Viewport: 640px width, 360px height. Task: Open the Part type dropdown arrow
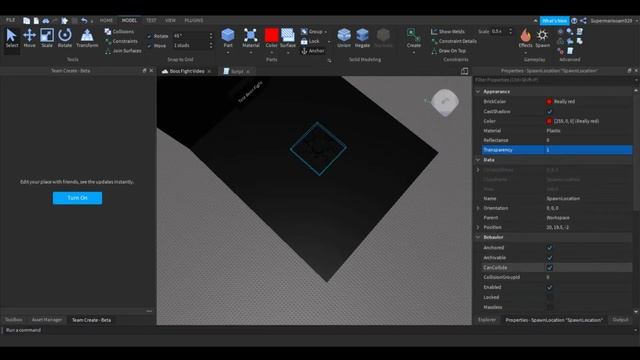(x=228, y=53)
